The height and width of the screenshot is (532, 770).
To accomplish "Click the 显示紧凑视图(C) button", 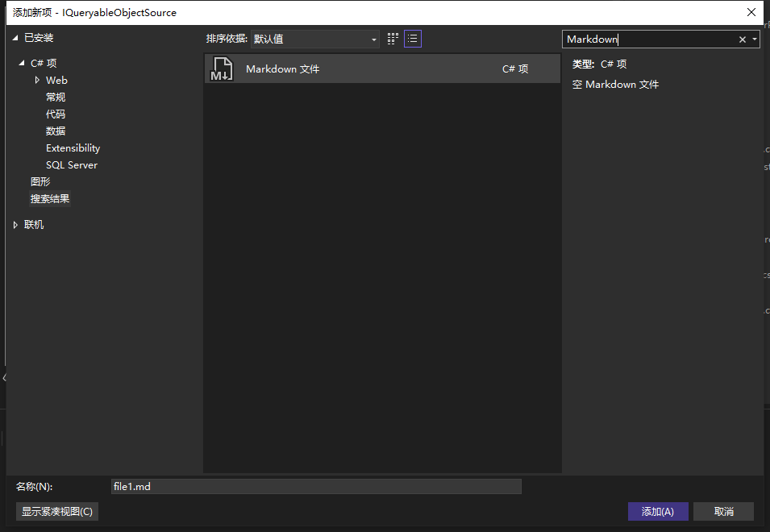I will click(57, 512).
